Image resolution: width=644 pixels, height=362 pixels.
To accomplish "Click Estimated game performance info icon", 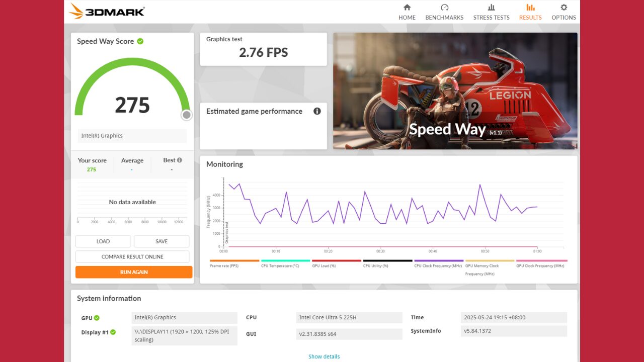I will pyautogui.click(x=317, y=111).
